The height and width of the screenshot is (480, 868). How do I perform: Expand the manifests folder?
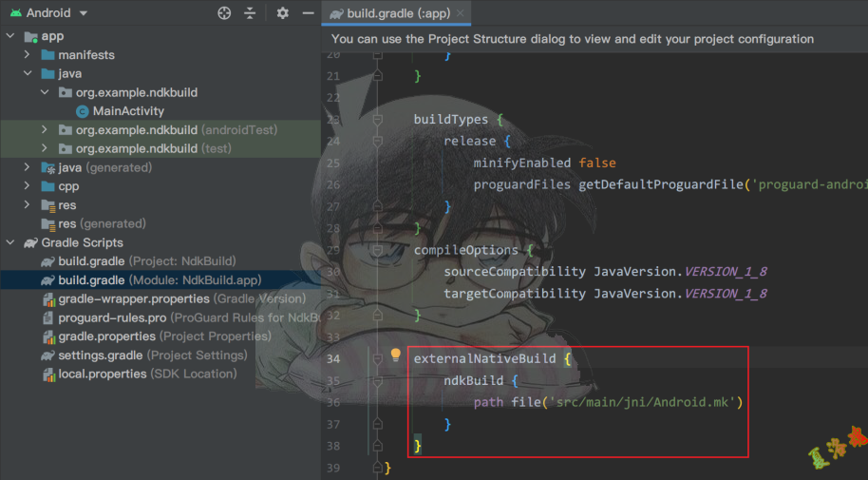[x=28, y=54]
